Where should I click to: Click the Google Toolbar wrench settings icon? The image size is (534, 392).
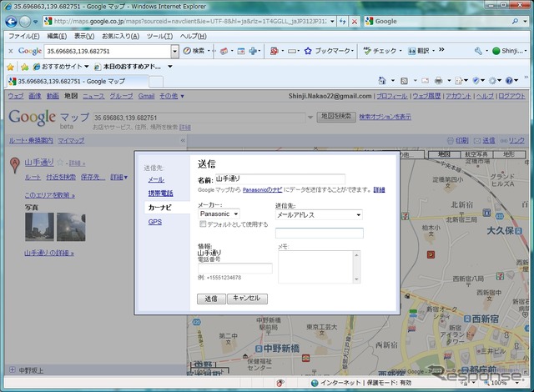pyautogui.click(x=478, y=51)
